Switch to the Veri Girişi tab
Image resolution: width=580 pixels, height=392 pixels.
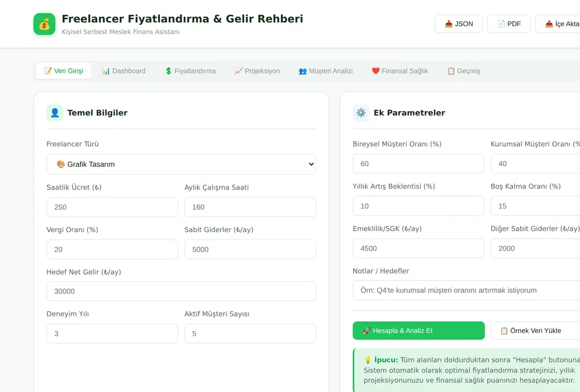point(63,71)
